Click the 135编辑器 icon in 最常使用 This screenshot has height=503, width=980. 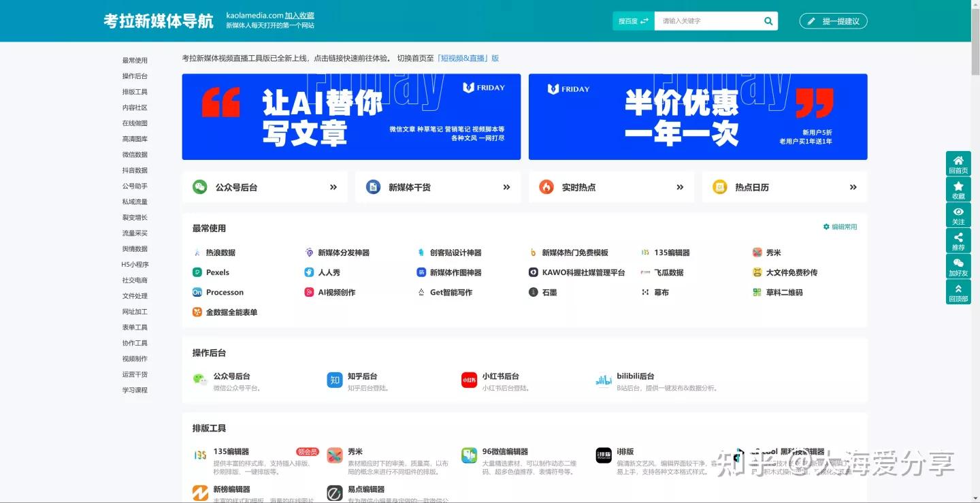pyautogui.click(x=644, y=252)
